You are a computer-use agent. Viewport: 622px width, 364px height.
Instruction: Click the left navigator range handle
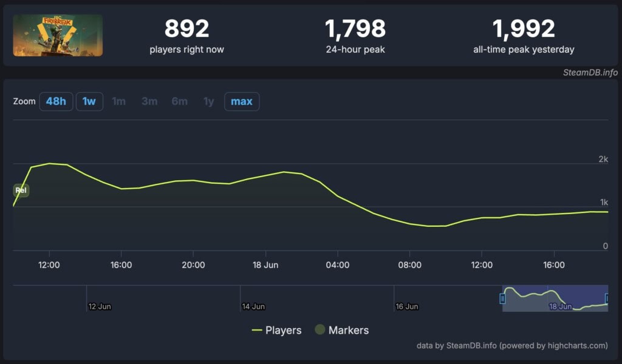pos(502,298)
